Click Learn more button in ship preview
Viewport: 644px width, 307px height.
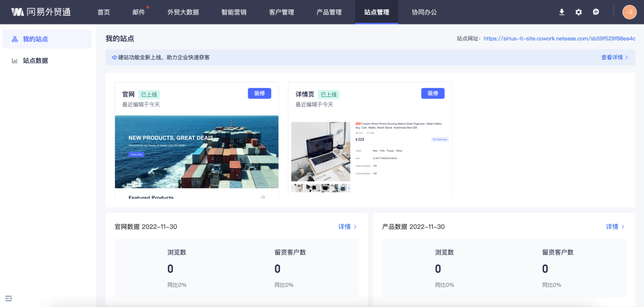tap(136, 155)
